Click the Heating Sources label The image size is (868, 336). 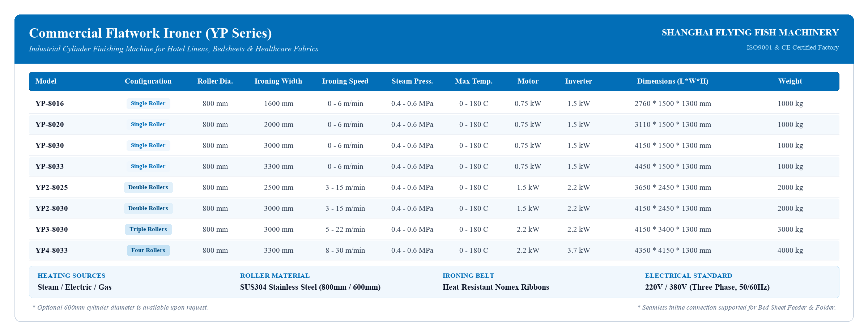pos(72,276)
